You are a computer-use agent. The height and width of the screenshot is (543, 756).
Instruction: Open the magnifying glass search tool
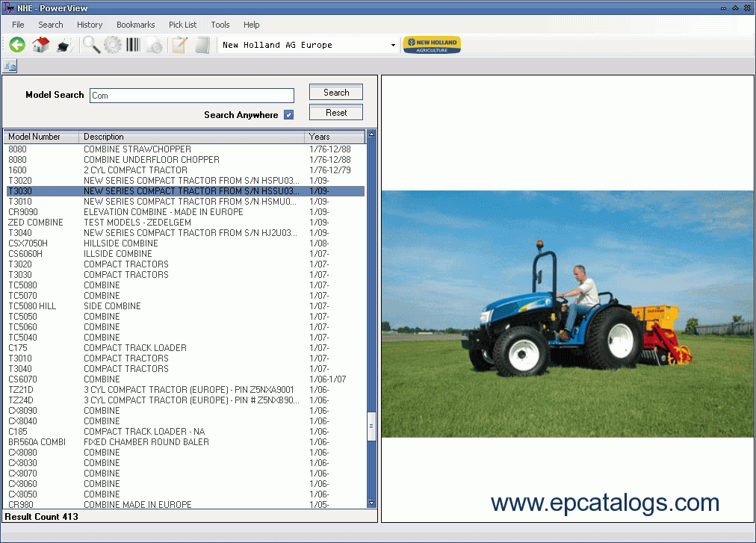[x=91, y=45]
